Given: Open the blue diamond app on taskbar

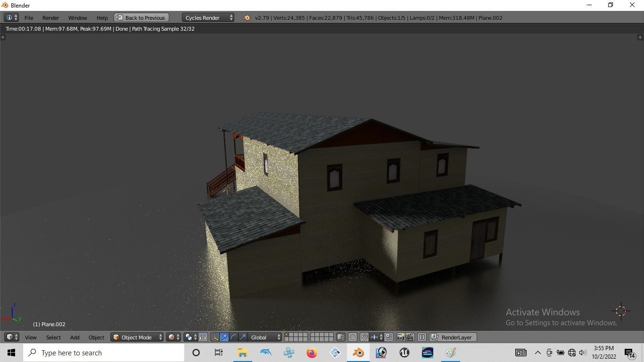Looking at the screenshot, I should tap(335, 353).
